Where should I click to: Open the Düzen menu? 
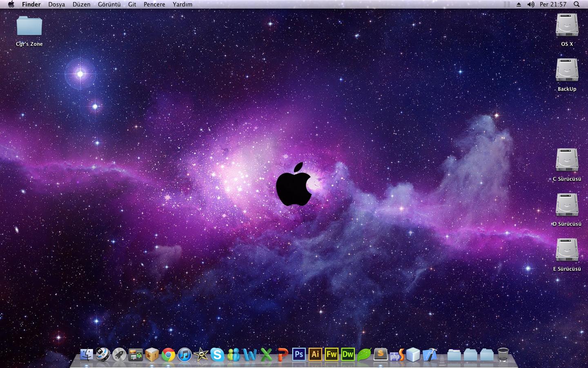[x=81, y=4]
